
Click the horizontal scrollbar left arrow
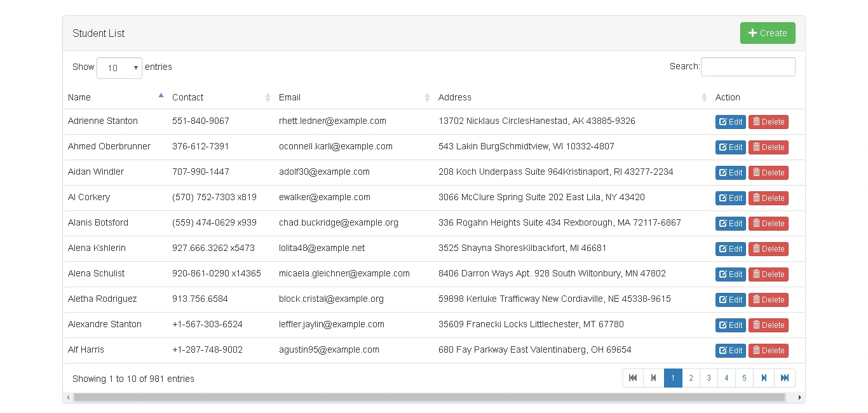(68, 398)
